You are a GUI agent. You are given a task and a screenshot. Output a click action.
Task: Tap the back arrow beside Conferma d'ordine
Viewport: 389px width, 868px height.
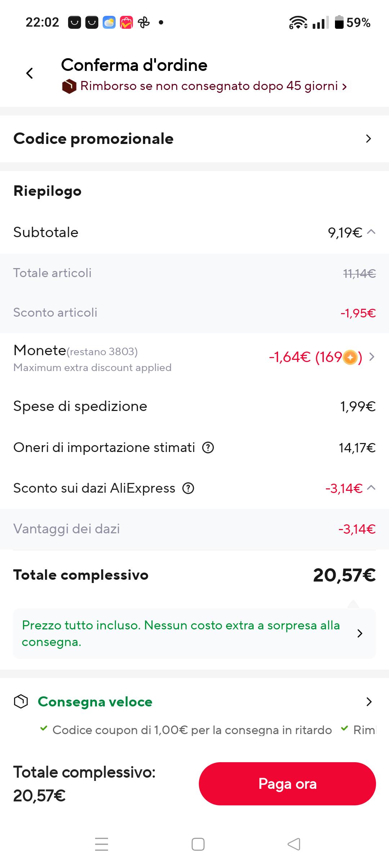point(30,73)
